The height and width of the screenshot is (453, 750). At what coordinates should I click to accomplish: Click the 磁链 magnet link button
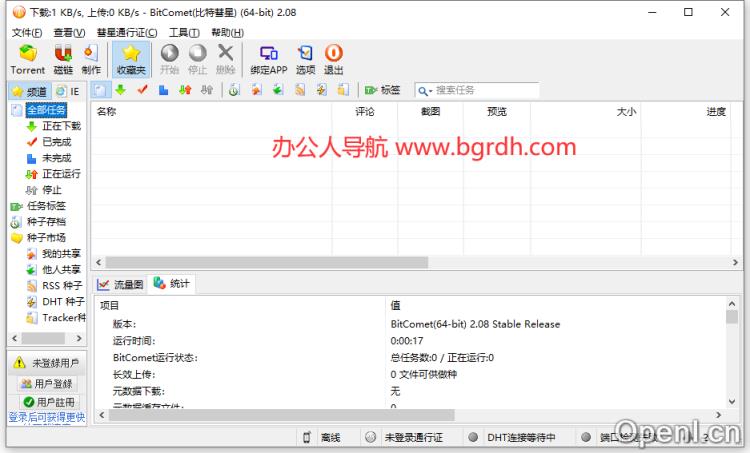pyautogui.click(x=63, y=59)
